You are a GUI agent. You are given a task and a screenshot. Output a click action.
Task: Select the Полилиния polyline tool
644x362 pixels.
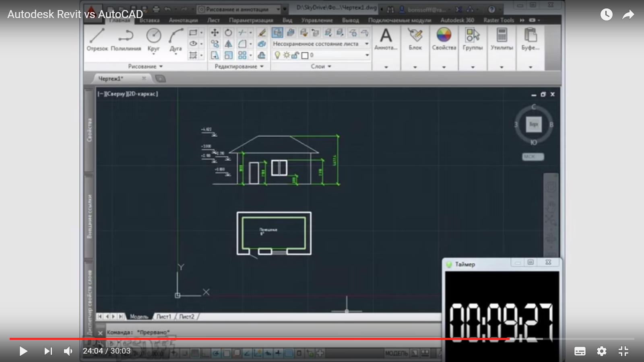[x=126, y=39]
